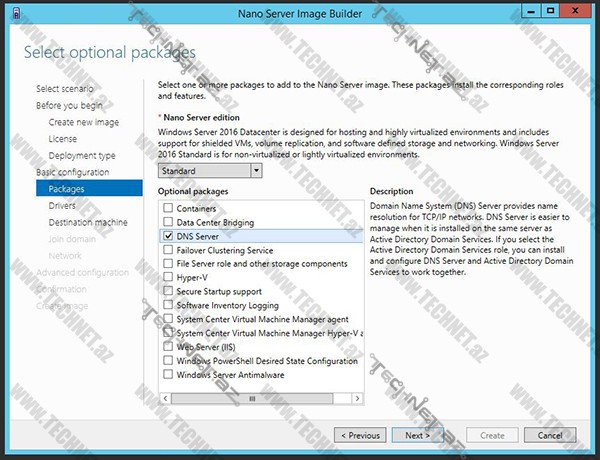Tick Failover Clustering Service checkbox
This screenshot has height=460, width=600.
168,250
